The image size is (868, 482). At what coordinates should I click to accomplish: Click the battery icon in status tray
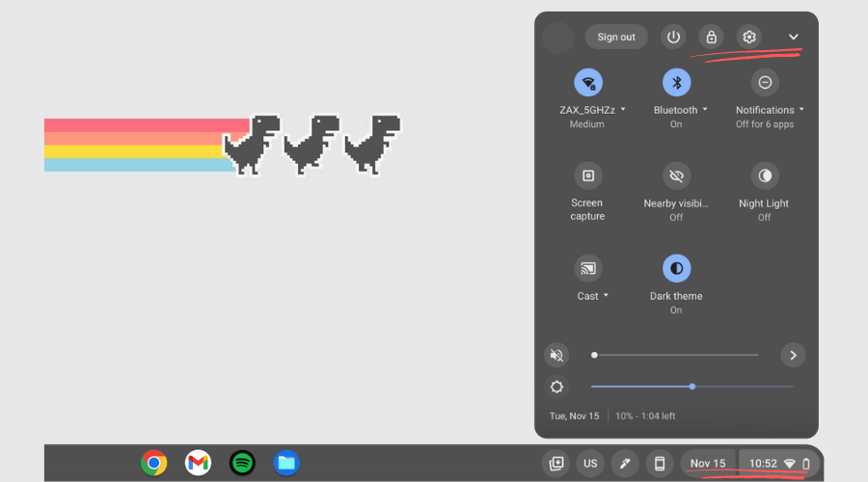point(806,464)
